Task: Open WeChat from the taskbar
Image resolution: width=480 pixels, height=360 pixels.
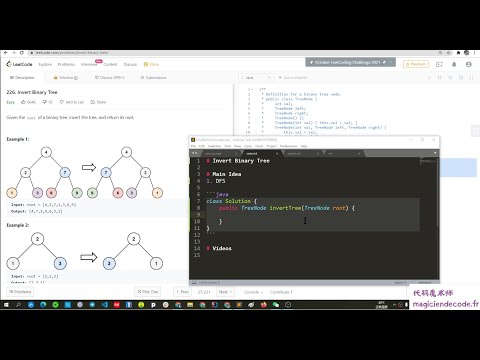Action: (276, 305)
